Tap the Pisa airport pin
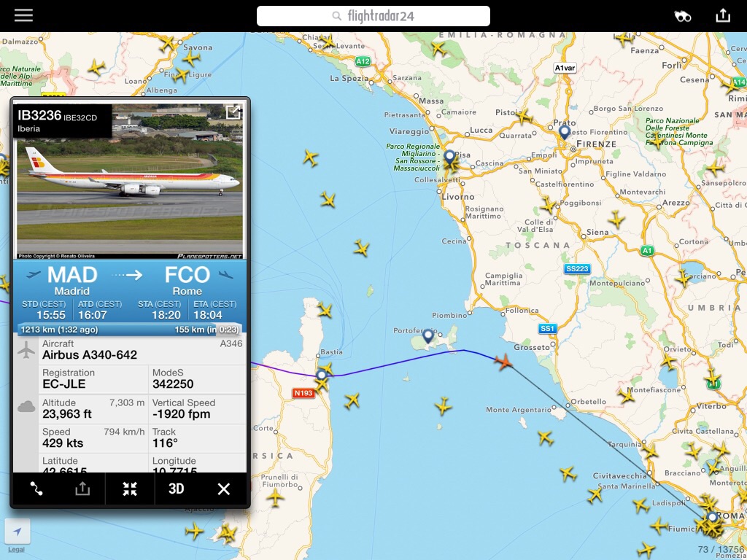The width and height of the screenshot is (747, 560). (449, 157)
